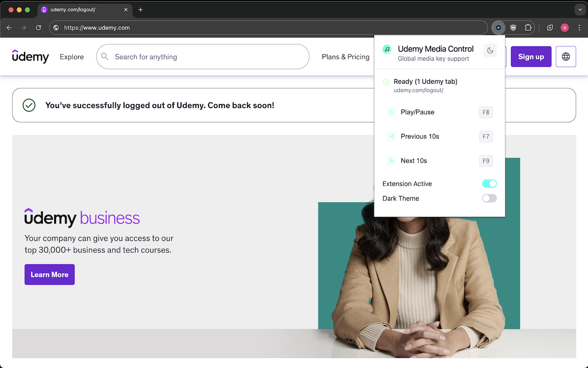This screenshot has width=588, height=368.
Task: Click the Next 10s label
Action: (414, 161)
